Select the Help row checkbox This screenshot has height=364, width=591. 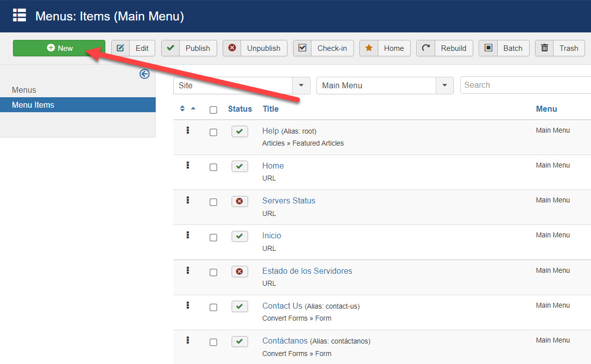coord(213,133)
